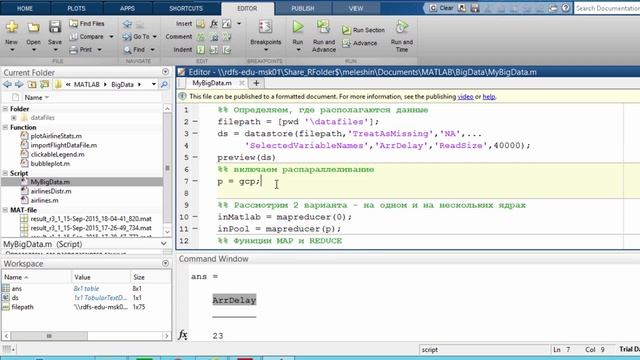Click the Compare files tool
The height and width of the screenshot is (360, 640).
pyautogui.click(x=87, y=37)
